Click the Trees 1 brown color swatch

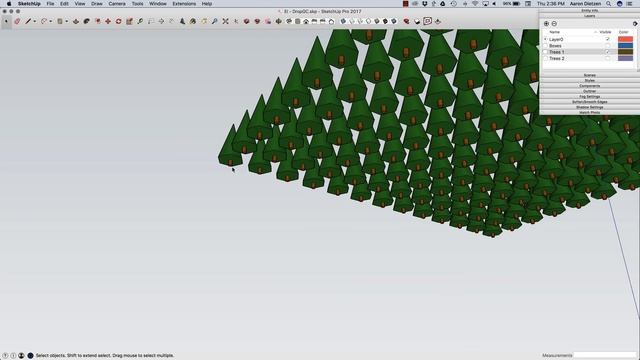pyautogui.click(x=625, y=52)
